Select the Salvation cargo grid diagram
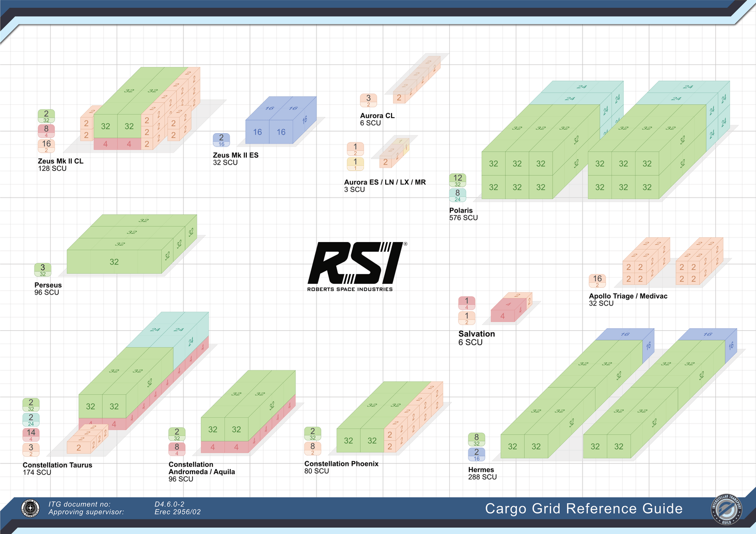 click(510, 308)
